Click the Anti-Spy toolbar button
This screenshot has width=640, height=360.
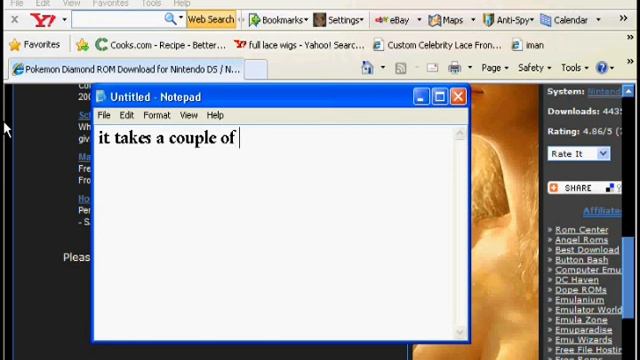coord(508,20)
